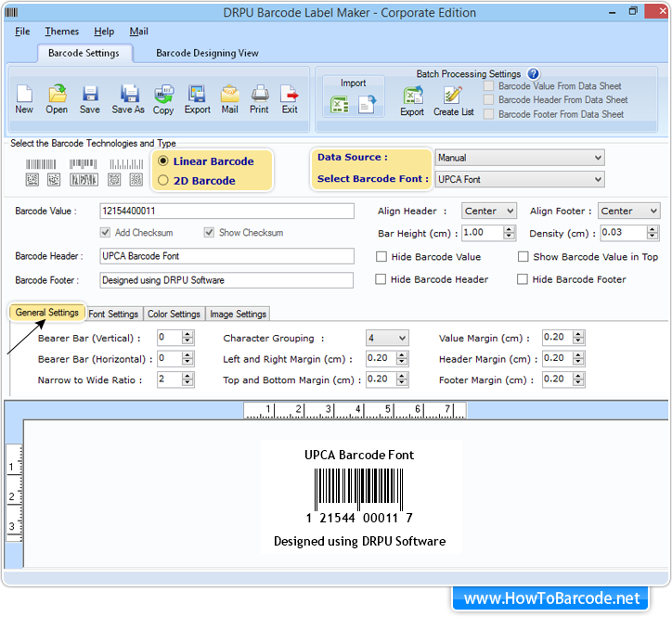
Task: Open the Select Barcode Font dropdown
Action: [x=519, y=179]
